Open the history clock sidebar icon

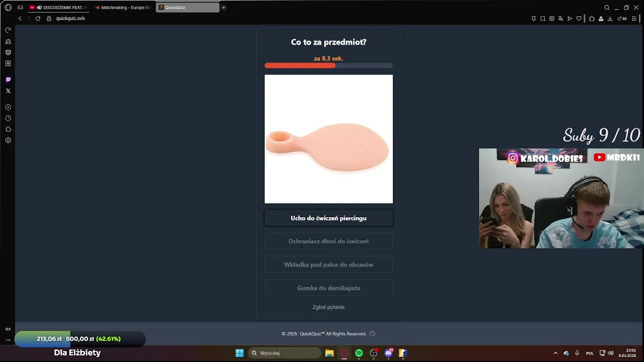coord(8,118)
